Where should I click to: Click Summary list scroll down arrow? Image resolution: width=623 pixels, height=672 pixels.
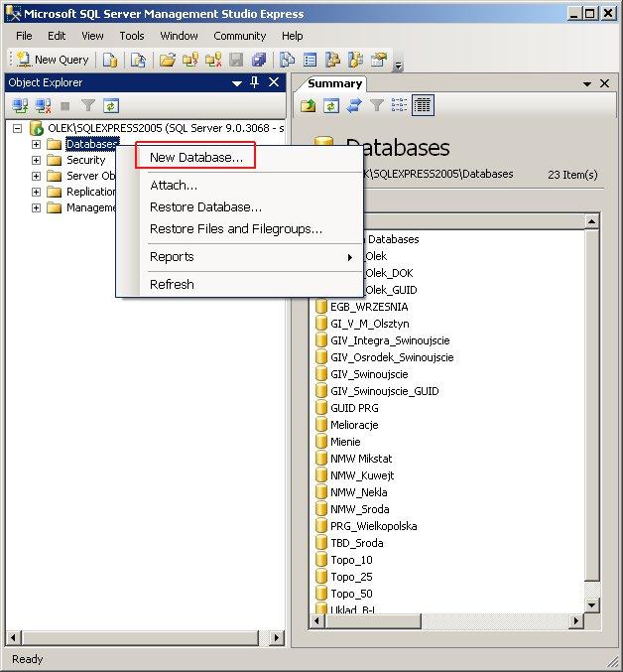coord(591,605)
